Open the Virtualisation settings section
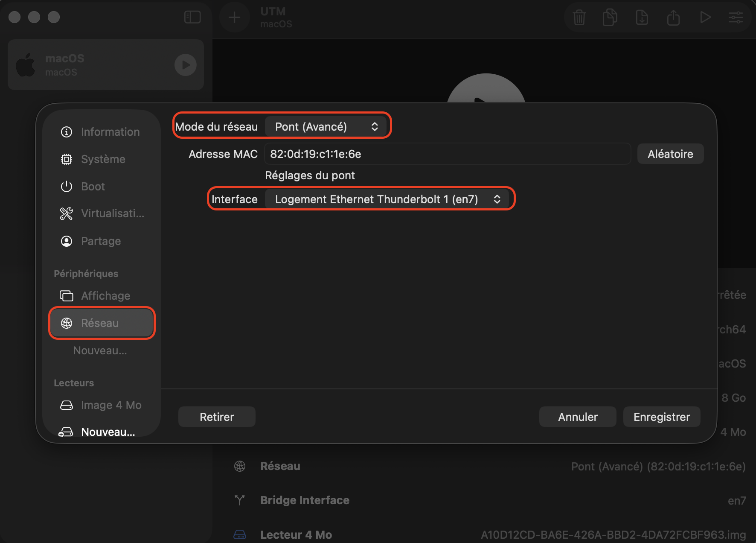This screenshot has width=756, height=543. tap(102, 213)
